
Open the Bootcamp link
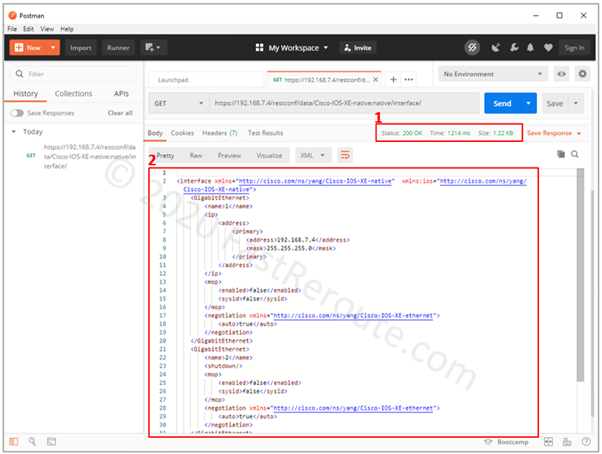click(506, 442)
